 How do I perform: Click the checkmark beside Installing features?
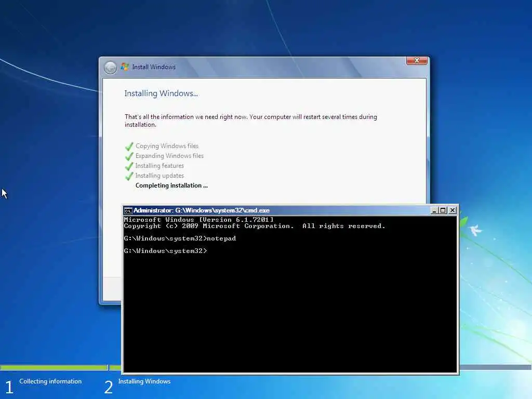tap(129, 166)
